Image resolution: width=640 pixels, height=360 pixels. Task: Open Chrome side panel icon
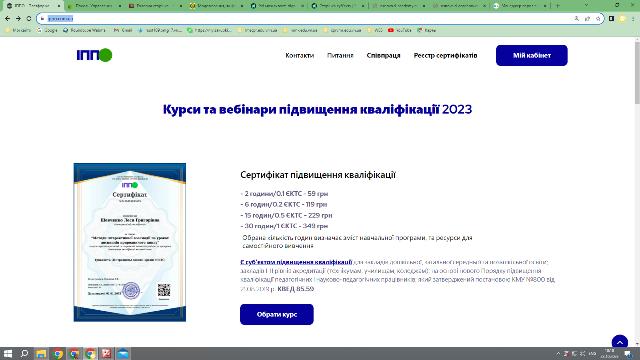click(x=611, y=19)
